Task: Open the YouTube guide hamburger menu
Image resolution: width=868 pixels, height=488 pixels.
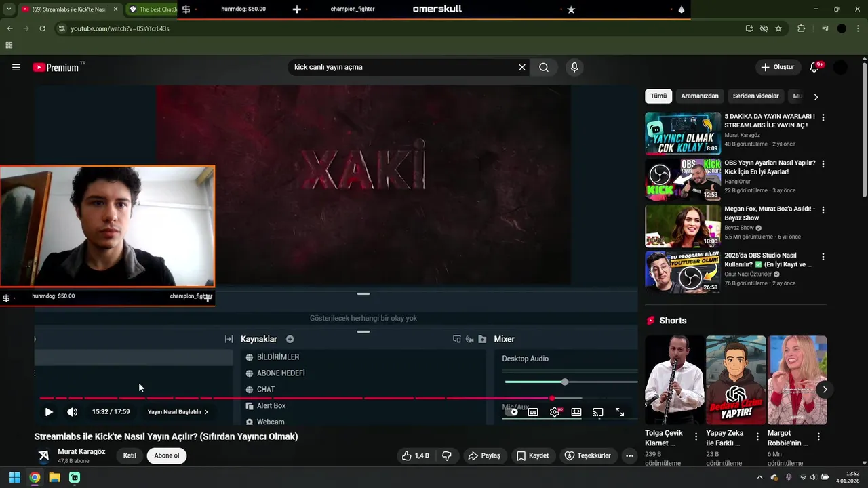Action: (x=16, y=67)
